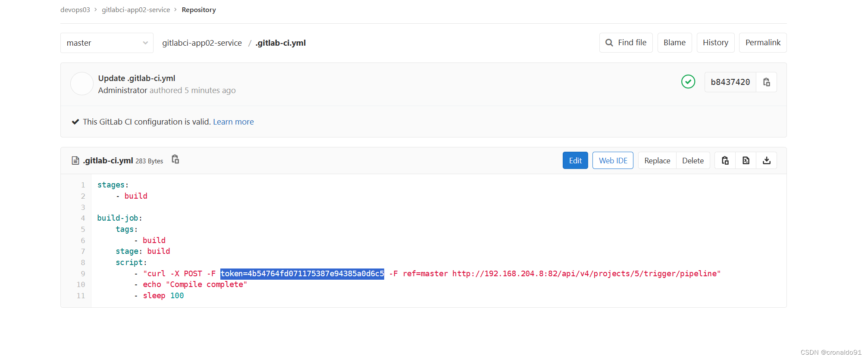The image size is (868, 359).
Task: Open commit b8437420
Action: [x=730, y=82]
